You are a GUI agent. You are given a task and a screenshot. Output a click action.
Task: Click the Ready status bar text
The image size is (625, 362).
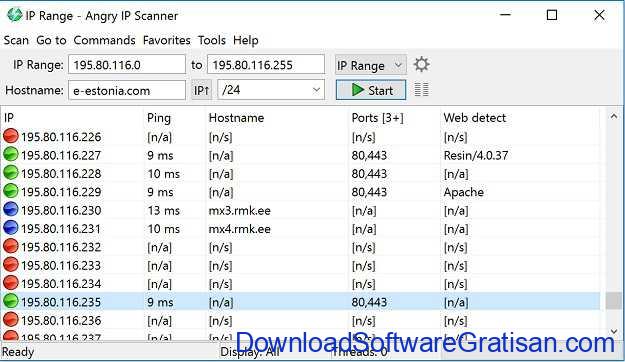point(18,352)
